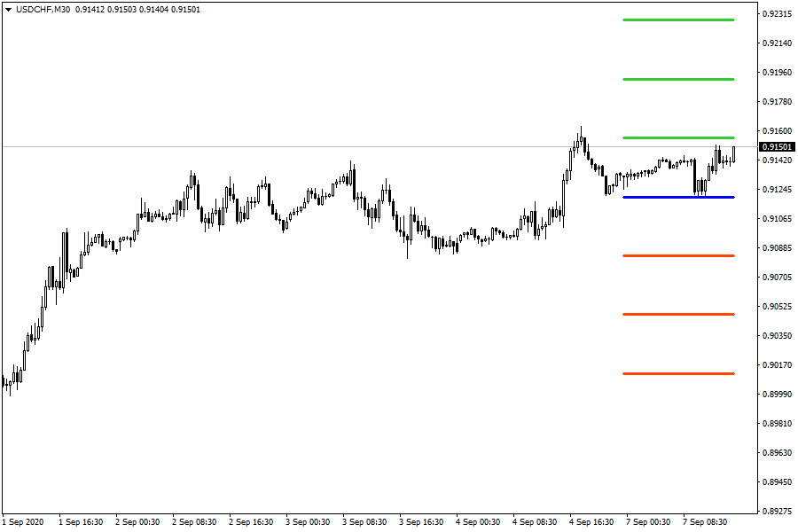
Task: Click the '3 Sep 00:30' time label
Action: 309,522
